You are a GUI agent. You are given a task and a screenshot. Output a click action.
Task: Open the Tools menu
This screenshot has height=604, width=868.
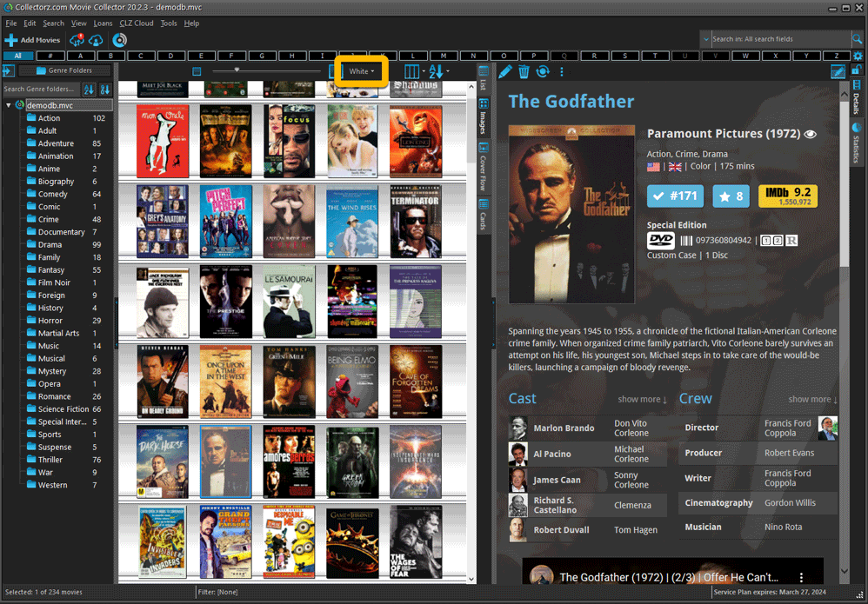click(169, 23)
